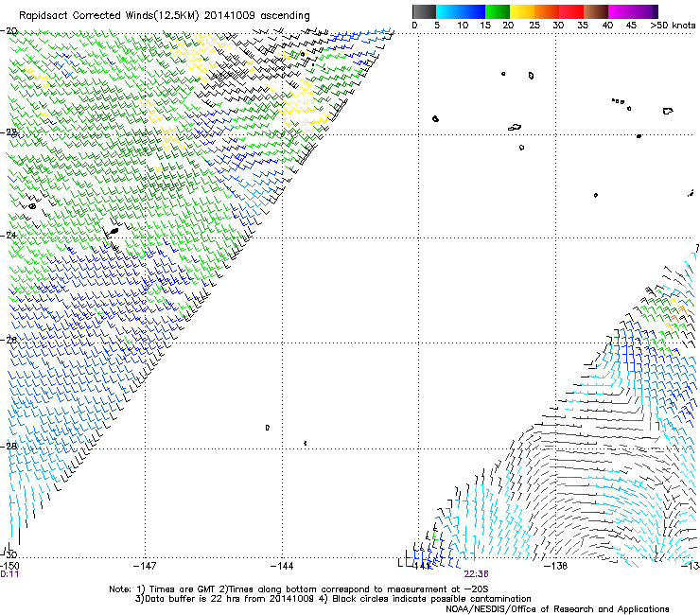Click the gray 0–5 knots legend segment
Viewport: 700px width, 615px height.
coord(424,11)
